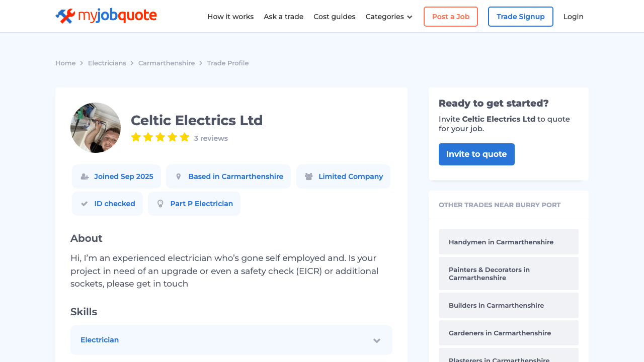Select Ask a trade in the navigation

pos(283,17)
